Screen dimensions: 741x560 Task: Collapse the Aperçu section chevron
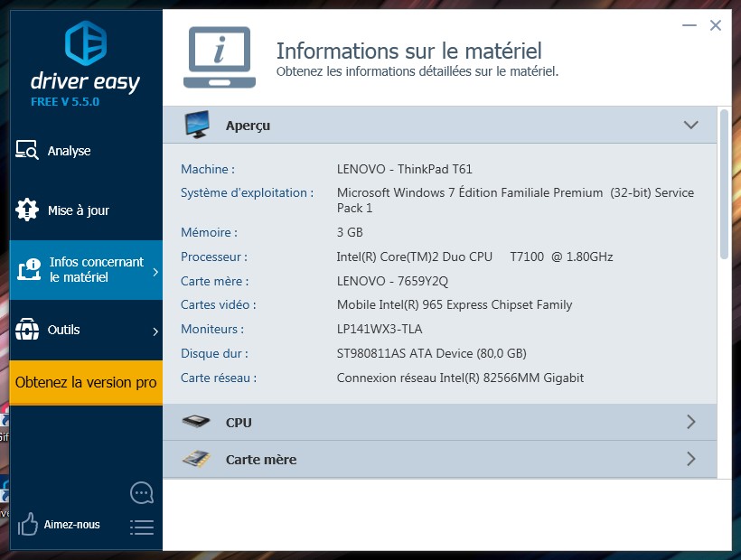[x=691, y=125]
